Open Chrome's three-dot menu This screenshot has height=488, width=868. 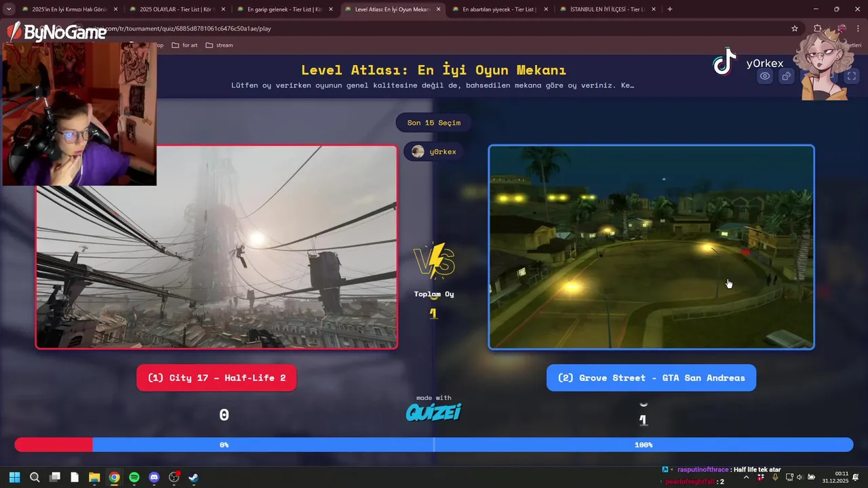tap(859, 28)
